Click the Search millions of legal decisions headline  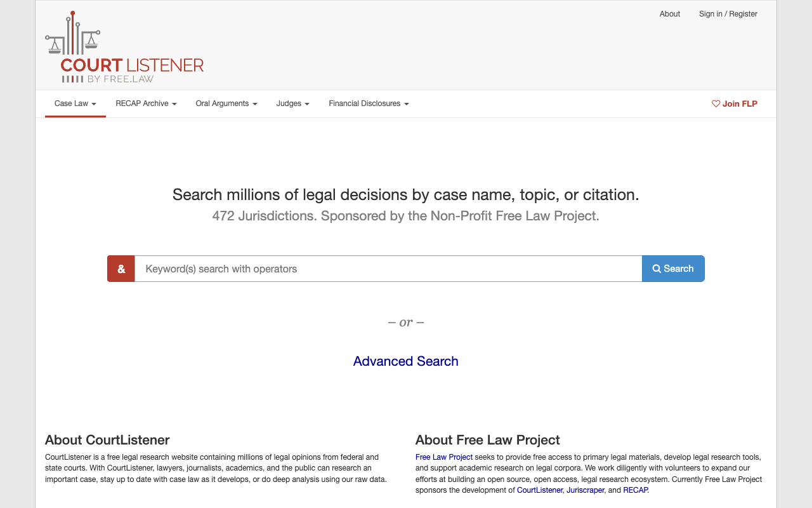click(x=406, y=194)
